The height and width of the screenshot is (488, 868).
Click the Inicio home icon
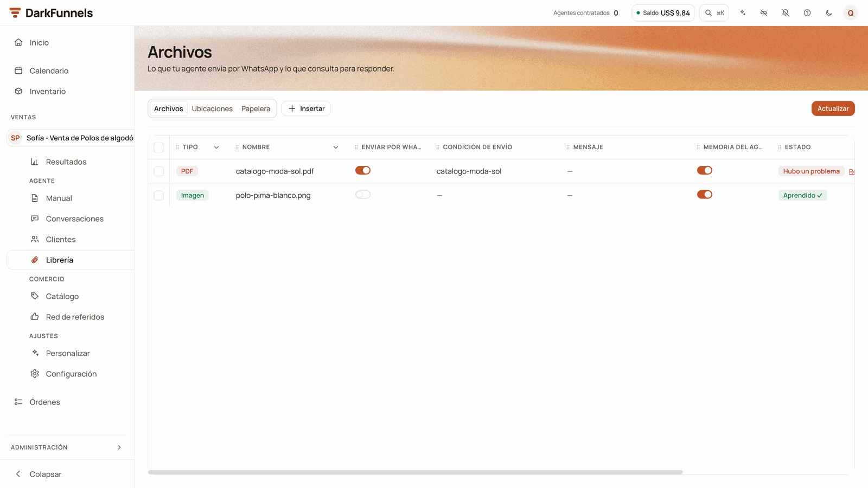(18, 42)
